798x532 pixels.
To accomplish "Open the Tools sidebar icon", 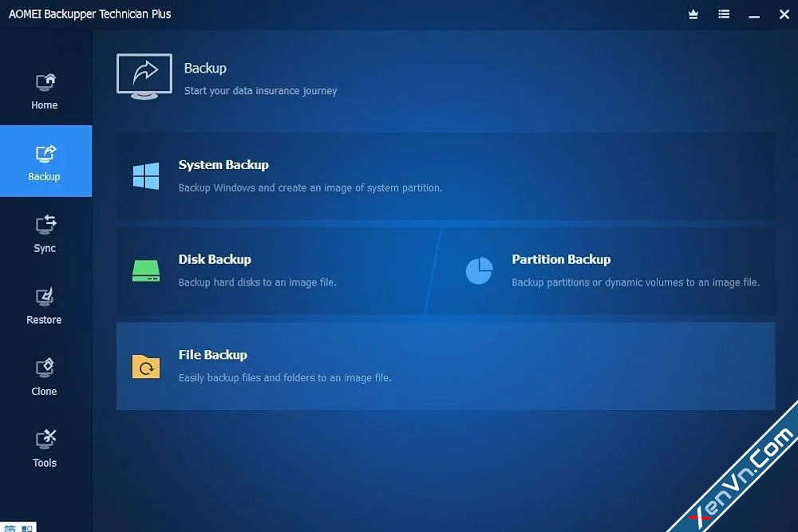I will click(45, 439).
